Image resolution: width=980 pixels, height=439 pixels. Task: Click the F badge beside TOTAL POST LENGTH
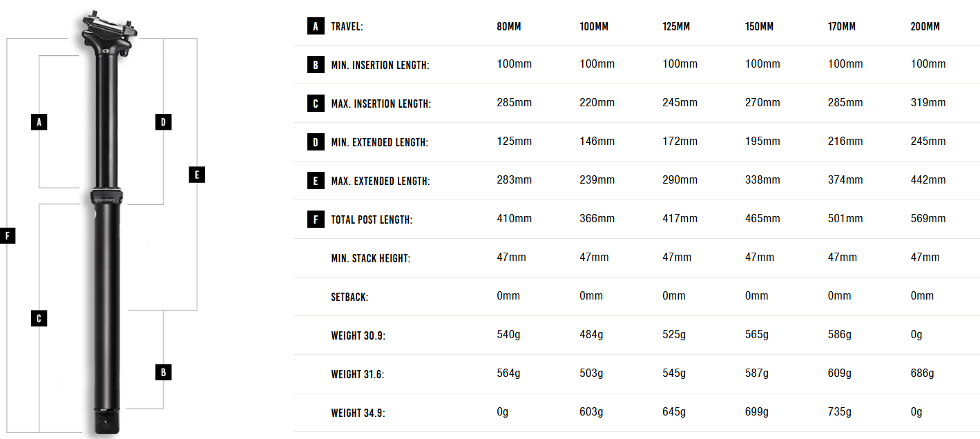click(x=315, y=219)
